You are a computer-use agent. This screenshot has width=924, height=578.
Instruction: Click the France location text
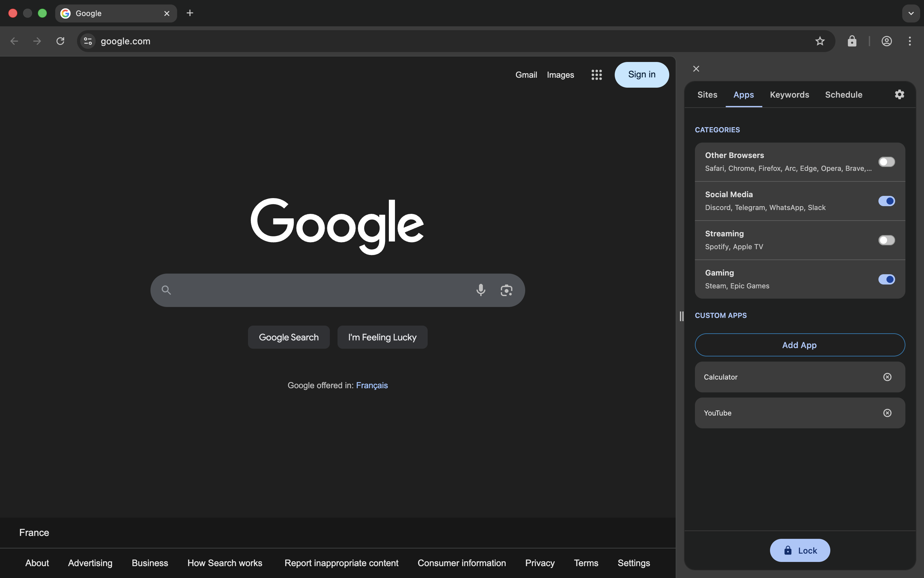pos(34,532)
